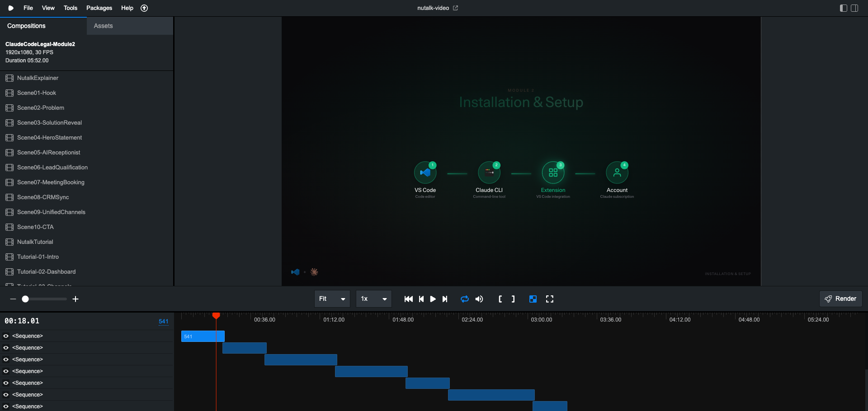Open the Fit zoom dropdown

tap(332, 299)
